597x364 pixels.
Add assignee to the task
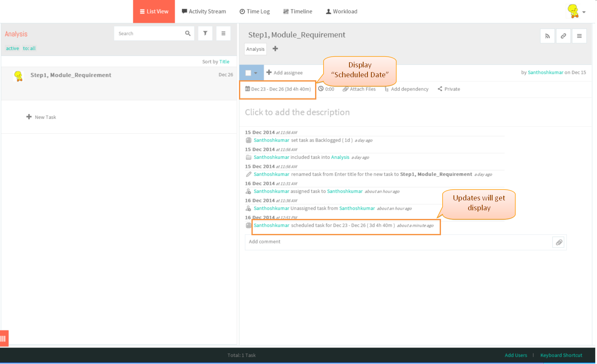click(285, 73)
